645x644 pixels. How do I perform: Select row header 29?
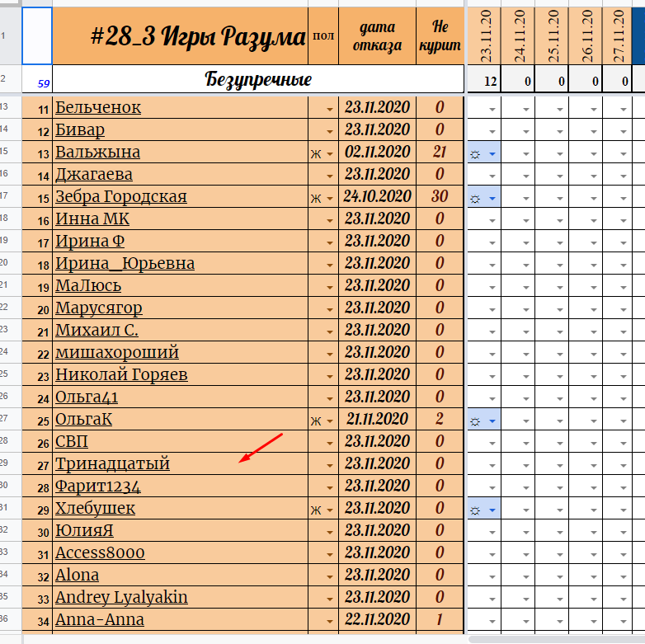tap(10, 463)
